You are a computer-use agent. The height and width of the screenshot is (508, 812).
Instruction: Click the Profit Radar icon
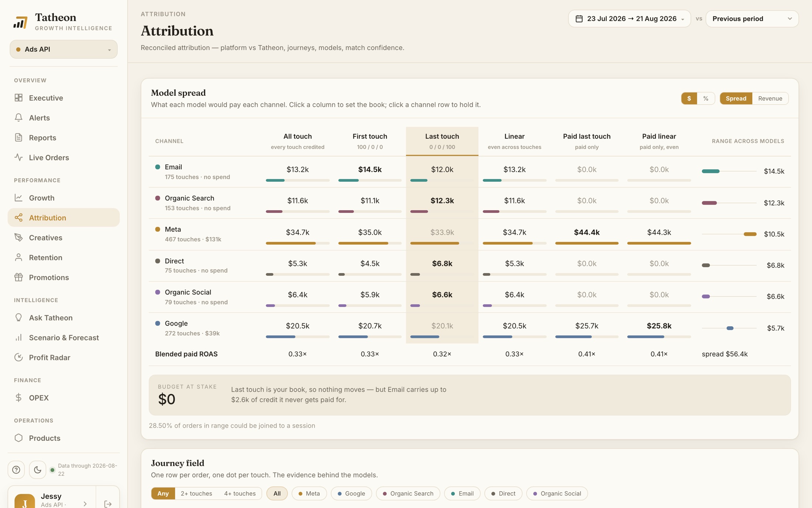pos(18,358)
